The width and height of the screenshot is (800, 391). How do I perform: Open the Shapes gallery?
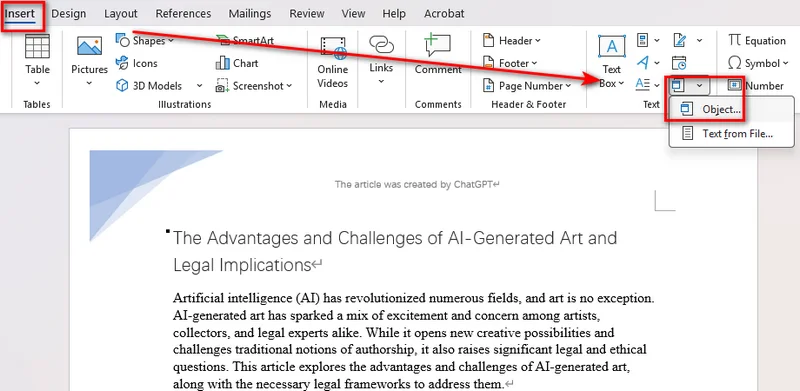point(144,40)
